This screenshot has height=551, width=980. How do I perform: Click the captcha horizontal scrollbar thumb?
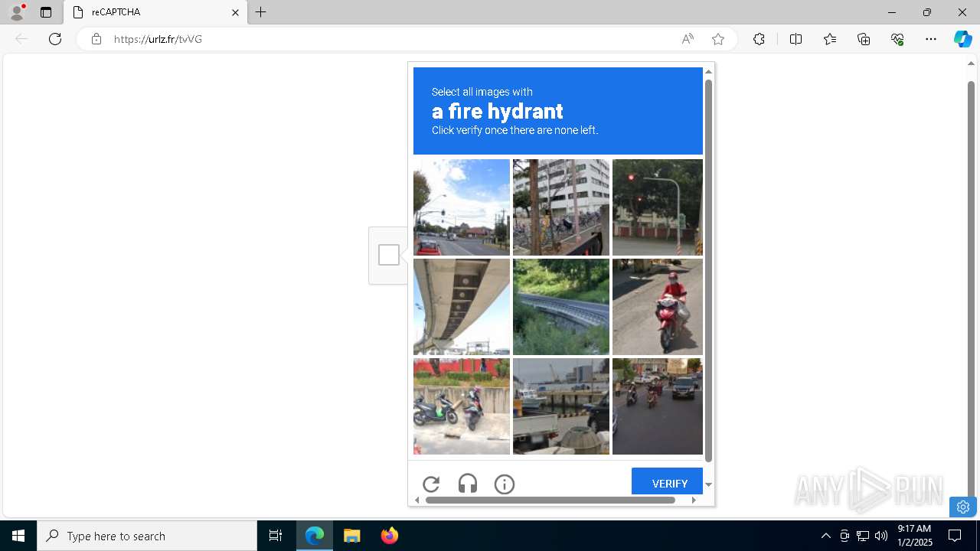pyautogui.click(x=550, y=500)
